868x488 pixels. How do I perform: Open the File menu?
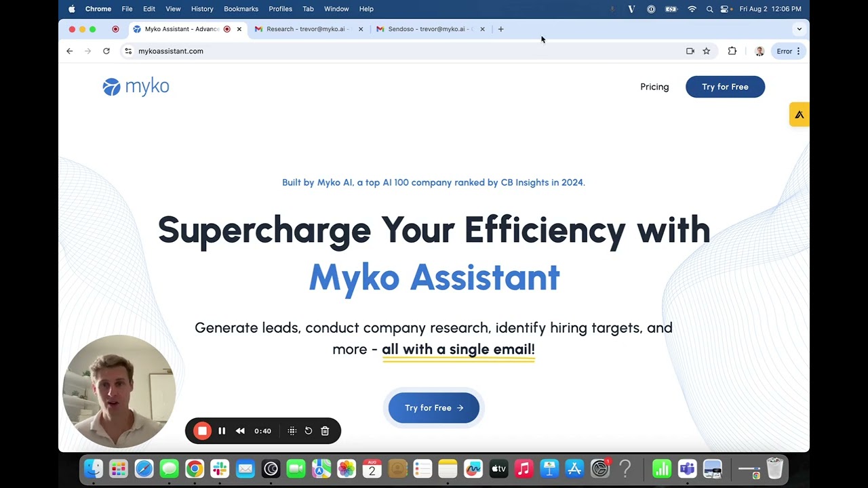click(x=127, y=9)
